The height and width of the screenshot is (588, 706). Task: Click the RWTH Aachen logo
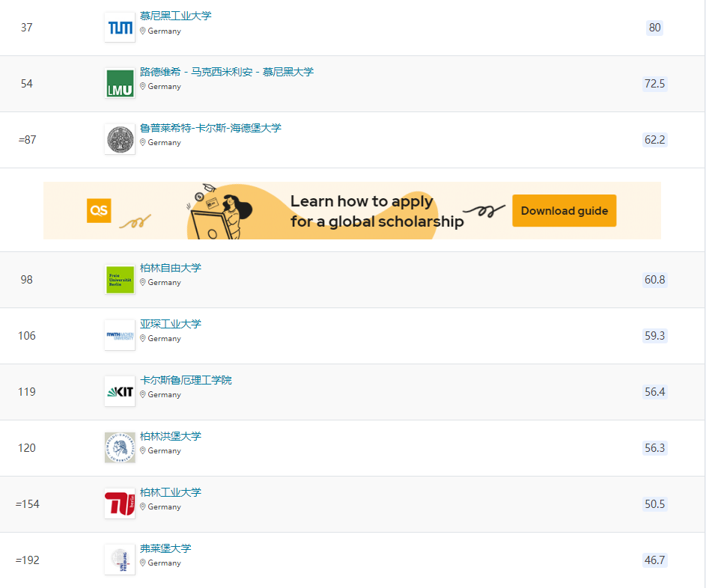[120, 336]
